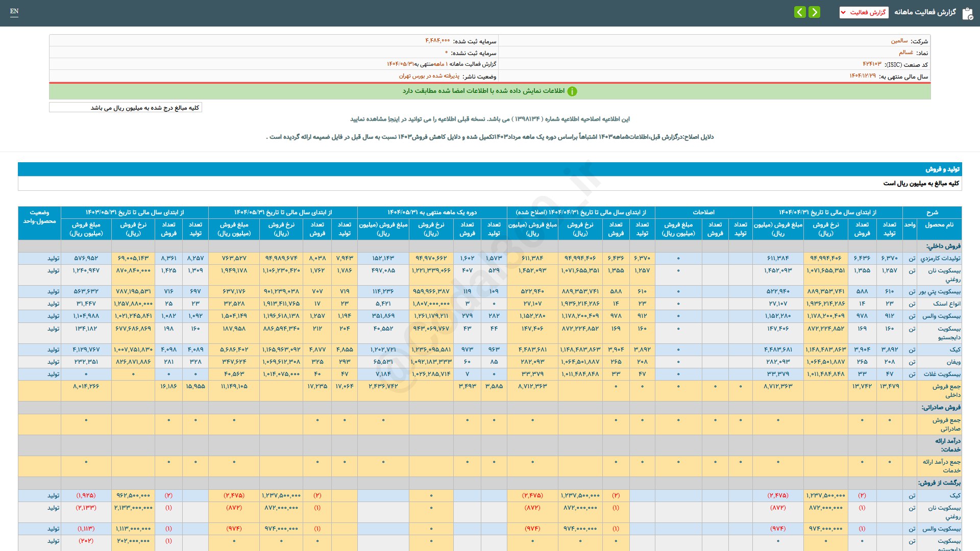
Task: Select sales amount cell ۱,۱۰۴,۹۸۸
Action: point(86,316)
